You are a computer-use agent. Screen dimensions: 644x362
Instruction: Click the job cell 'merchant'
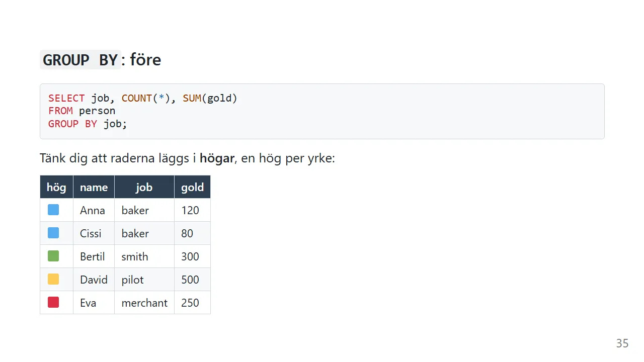(144, 303)
